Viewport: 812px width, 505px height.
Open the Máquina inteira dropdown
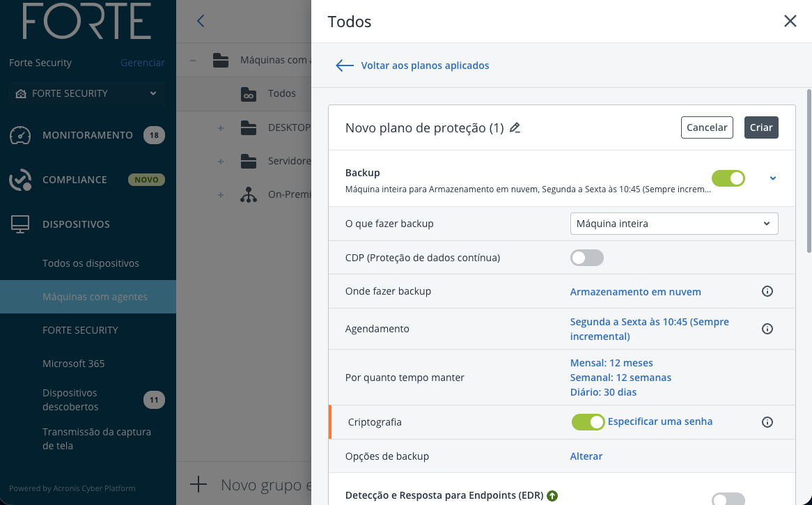[x=674, y=224]
